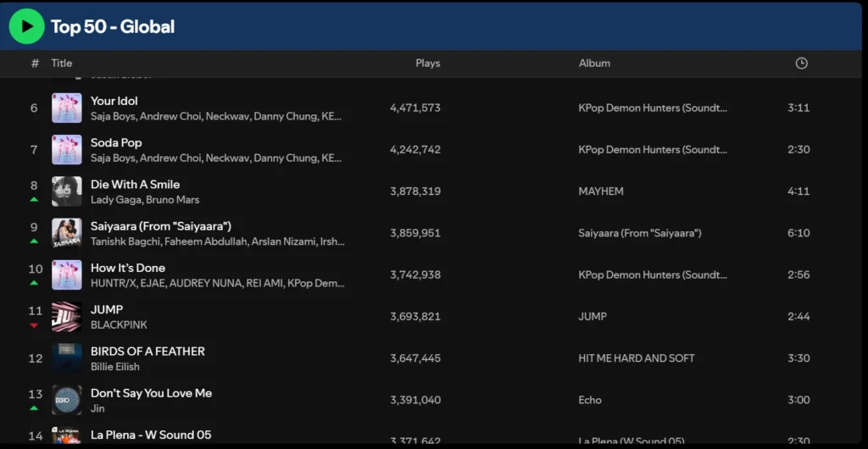Click Don't Say You Love Me cover art
The image size is (868, 449).
pyautogui.click(x=67, y=401)
